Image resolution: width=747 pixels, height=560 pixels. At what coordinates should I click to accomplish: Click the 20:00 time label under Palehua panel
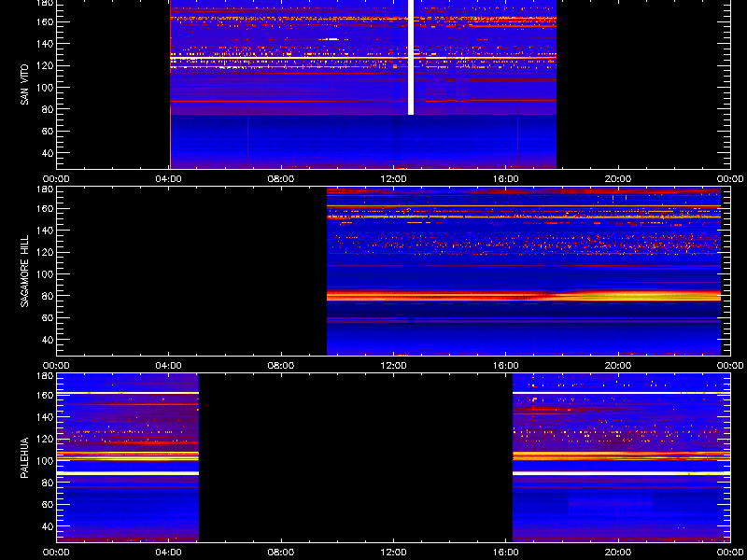tap(618, 553)
